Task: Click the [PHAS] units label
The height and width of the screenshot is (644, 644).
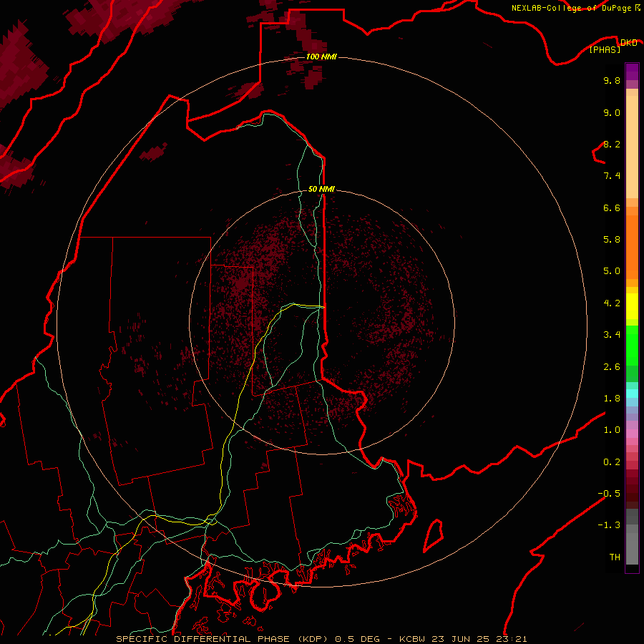Action: [x=605, y=49]
